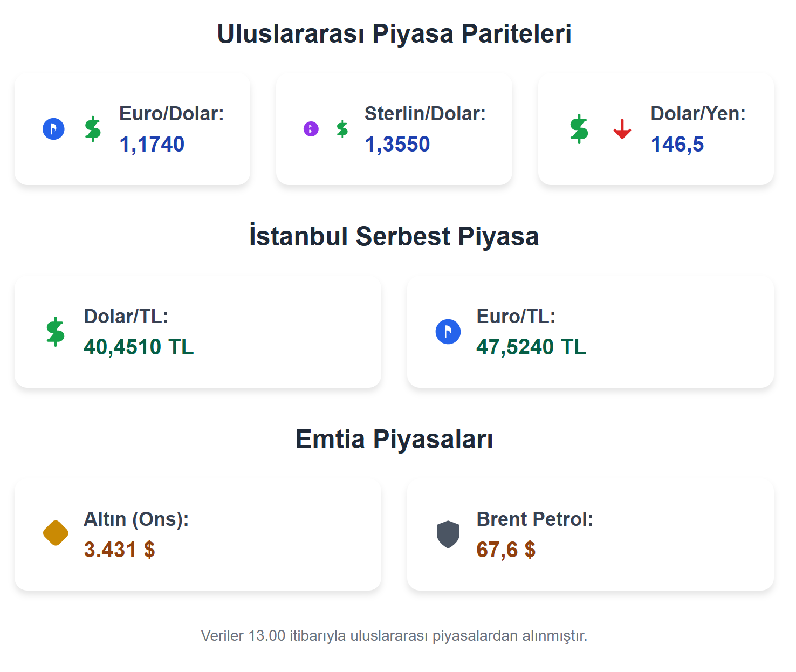Click the gold ounce price 3.431 $
Image resolution: width=796 pixels, height=672 pixels.
(120, 550)
